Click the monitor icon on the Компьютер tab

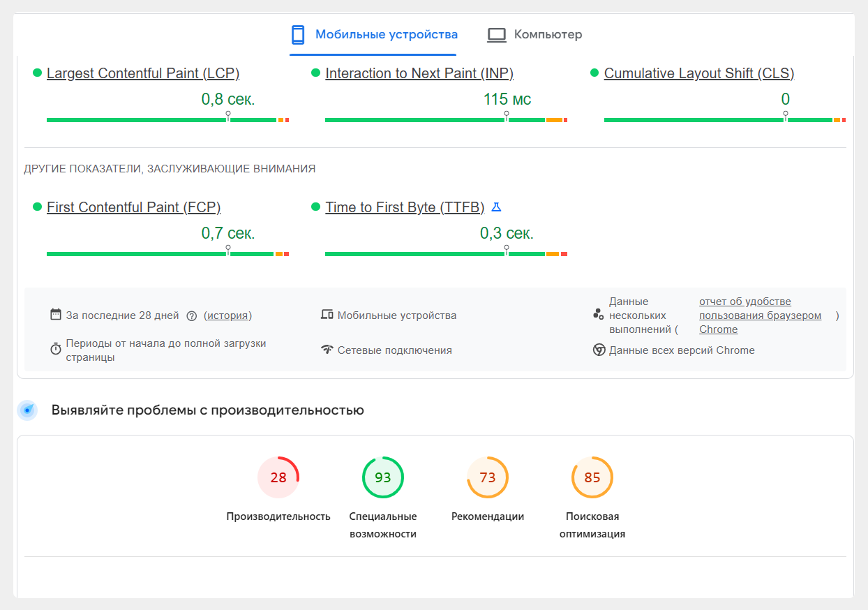(497, 33)
